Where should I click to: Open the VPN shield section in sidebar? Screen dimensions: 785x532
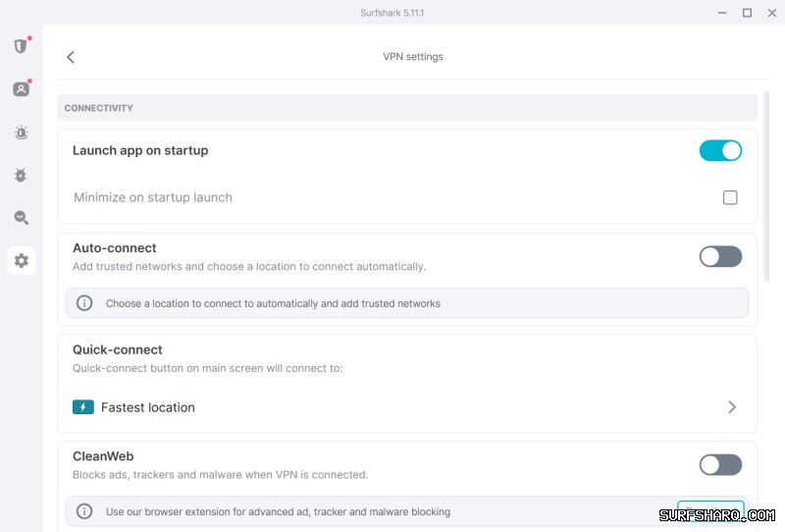pyautogui.click(x=21, y=46)
